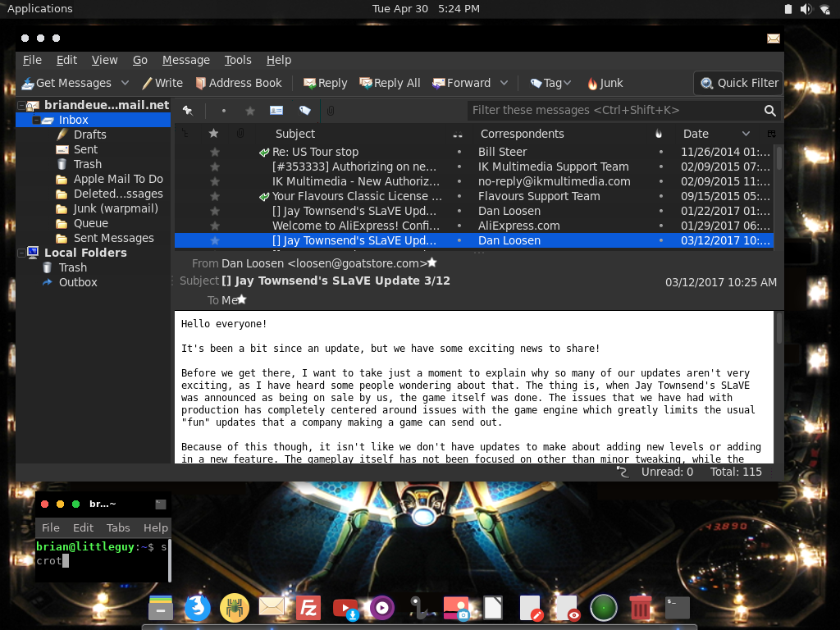Image resolution: width=840 pixels, height=630 pixels.
Task: Sort by the starred column header
Action: coord(214,134)
